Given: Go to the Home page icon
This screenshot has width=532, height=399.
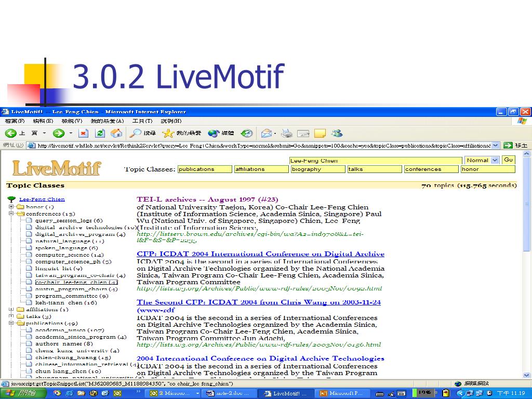Looking at the screenshot, I should click(x=116, y=134).
